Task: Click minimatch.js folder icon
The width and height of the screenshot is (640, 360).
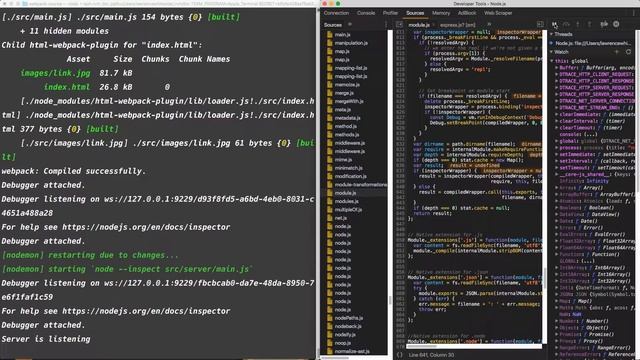Action: pyautogui.click(x=330, y=168)
